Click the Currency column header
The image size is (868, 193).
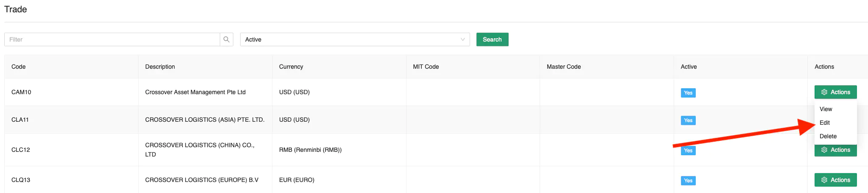tap(291, 67)
